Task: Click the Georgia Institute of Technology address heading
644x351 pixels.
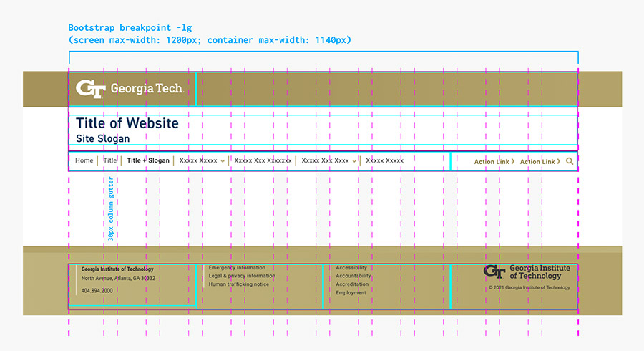Action: (117, 269)
